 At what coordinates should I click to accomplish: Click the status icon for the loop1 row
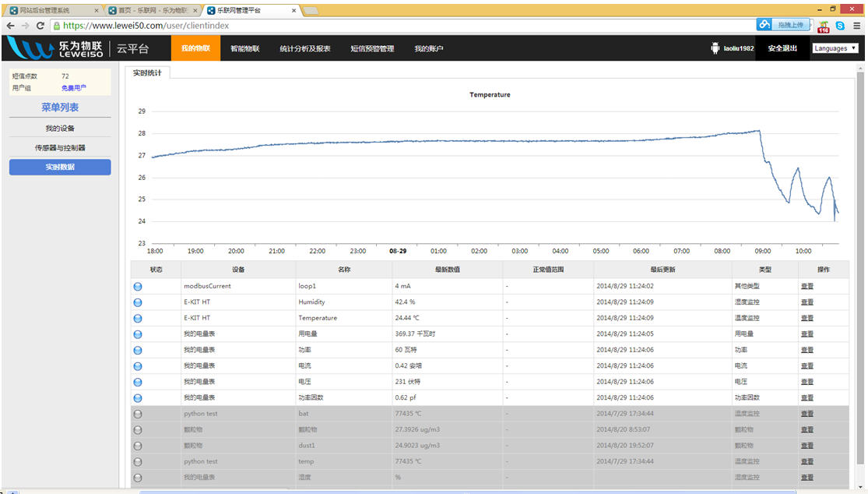coord(138,287)
